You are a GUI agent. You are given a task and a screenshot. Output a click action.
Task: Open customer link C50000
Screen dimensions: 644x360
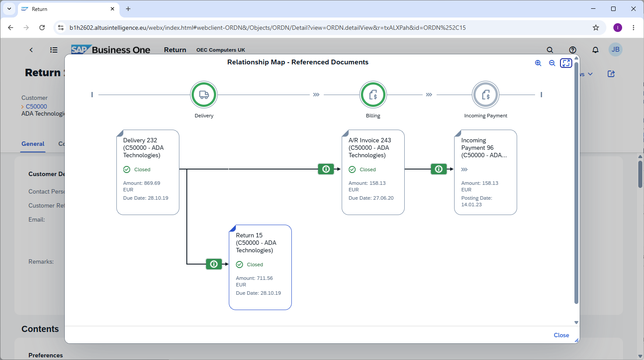click(x=36, y=106)
